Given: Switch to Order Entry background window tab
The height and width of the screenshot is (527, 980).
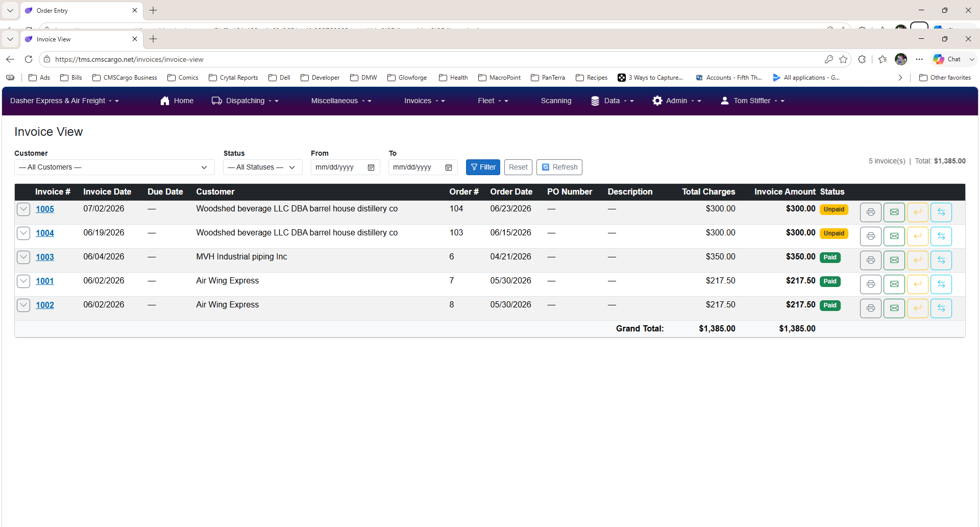Looking at the screenshot, I should 82,10.
